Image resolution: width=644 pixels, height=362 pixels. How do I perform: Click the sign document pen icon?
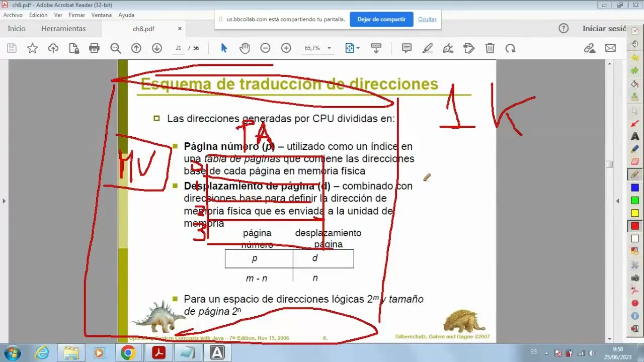coord(448,48)
